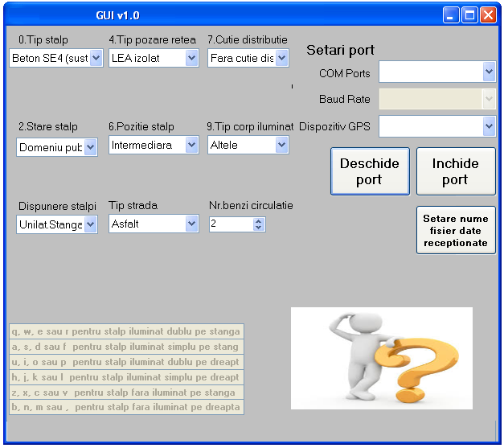Image resolution: width=504 pixels, height=448 pixels.
Task: Expand the Dispozitiv GPS dropdown
Action: point(489,126)
